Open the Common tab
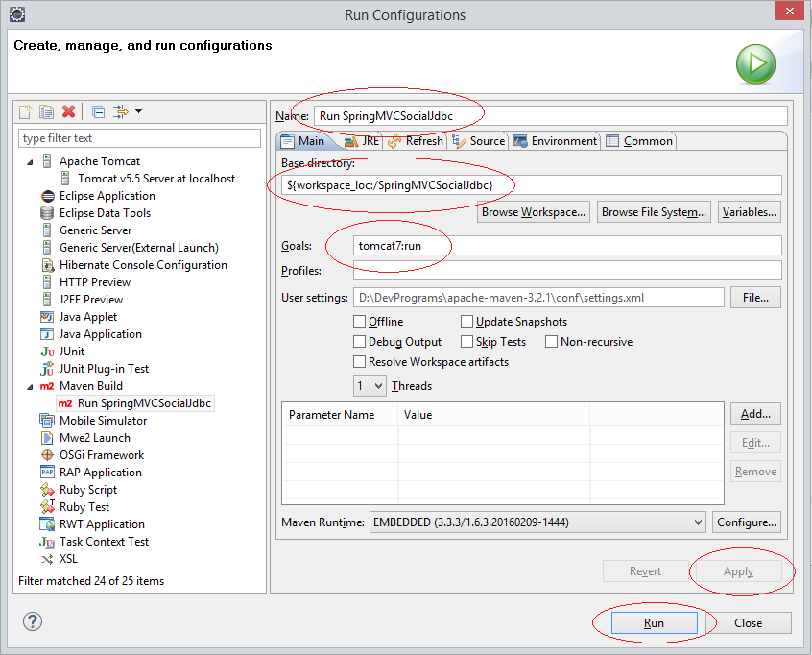Screen dimensions: 812x655 pos(639,141)
